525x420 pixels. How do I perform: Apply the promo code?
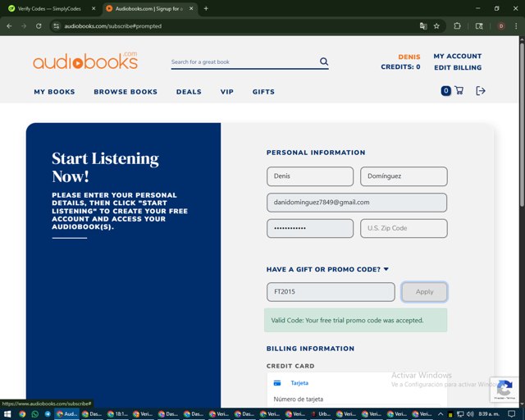[424, 292]
